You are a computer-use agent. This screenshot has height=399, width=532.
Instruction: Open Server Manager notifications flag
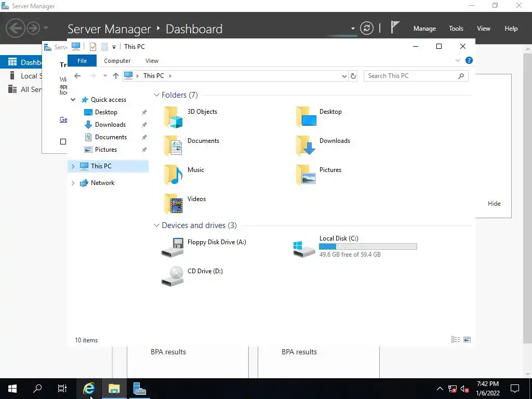coord(395,27)
